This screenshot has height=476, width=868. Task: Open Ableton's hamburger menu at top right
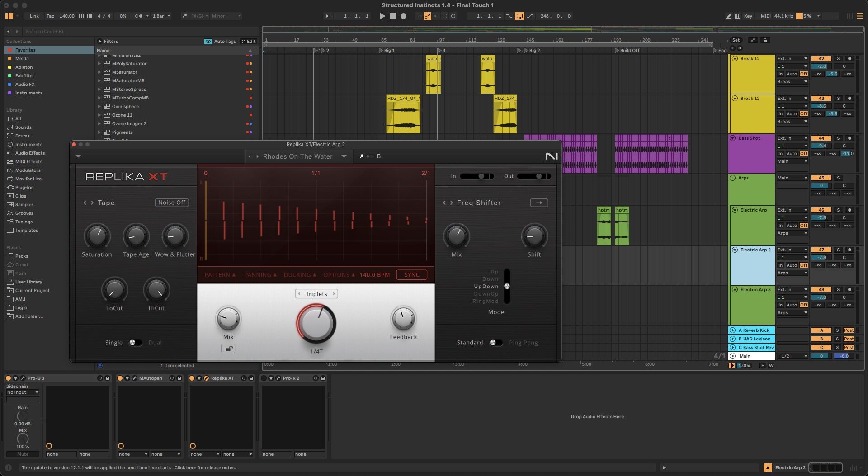coord(859,16)
